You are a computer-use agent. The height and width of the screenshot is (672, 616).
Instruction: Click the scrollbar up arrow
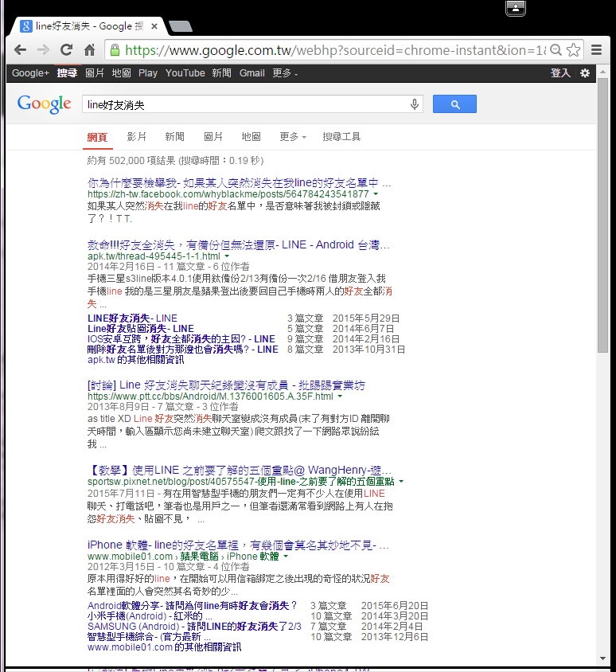602,72
